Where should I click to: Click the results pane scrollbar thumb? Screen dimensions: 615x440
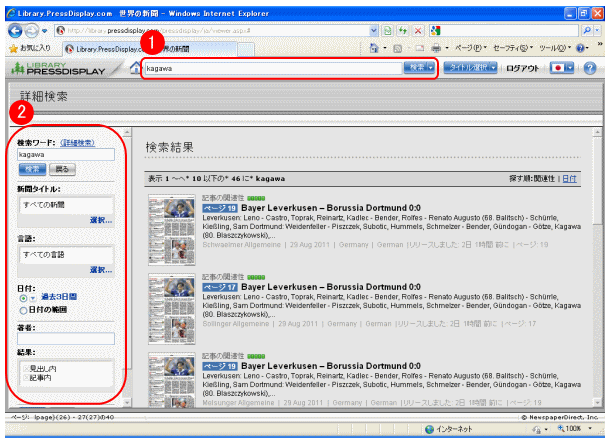click(597, 181)
